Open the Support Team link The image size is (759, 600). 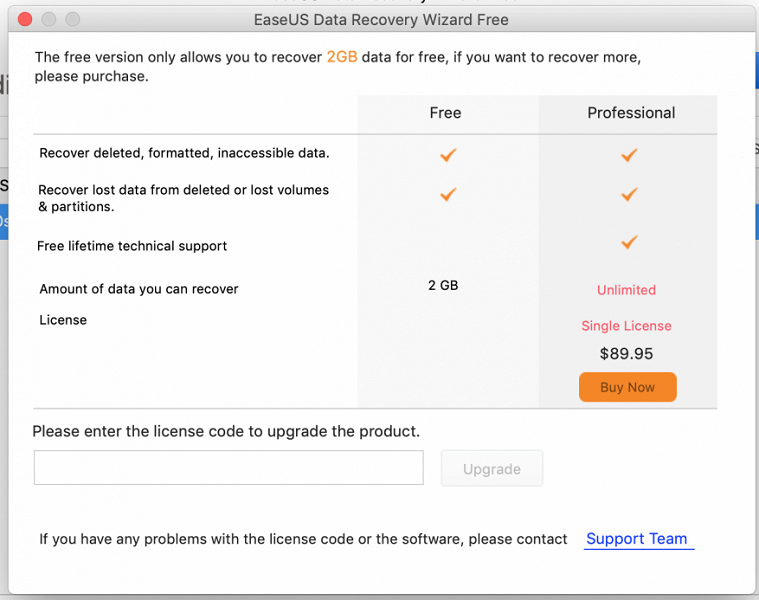(x=637, y=539)
